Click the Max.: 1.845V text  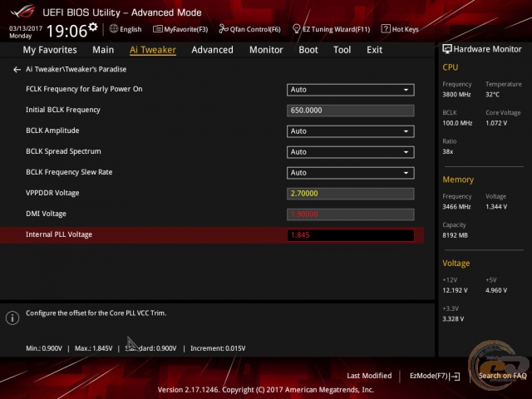93,348
